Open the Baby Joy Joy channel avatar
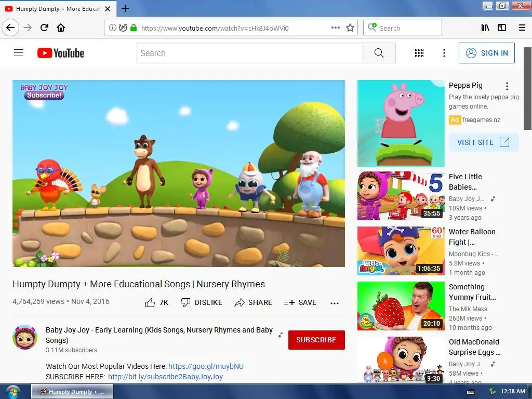This screenshot has width=532, height=399. click(x=25, y=337)
